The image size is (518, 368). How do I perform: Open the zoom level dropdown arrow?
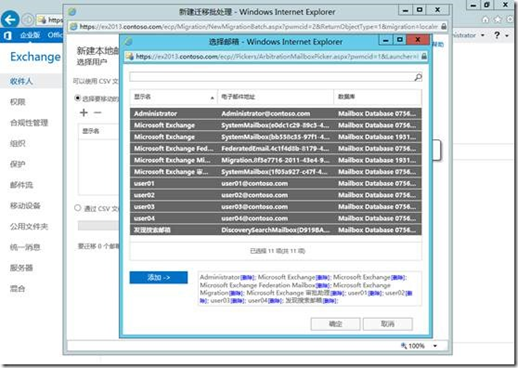pyautogui.click(x=435, y=346)
